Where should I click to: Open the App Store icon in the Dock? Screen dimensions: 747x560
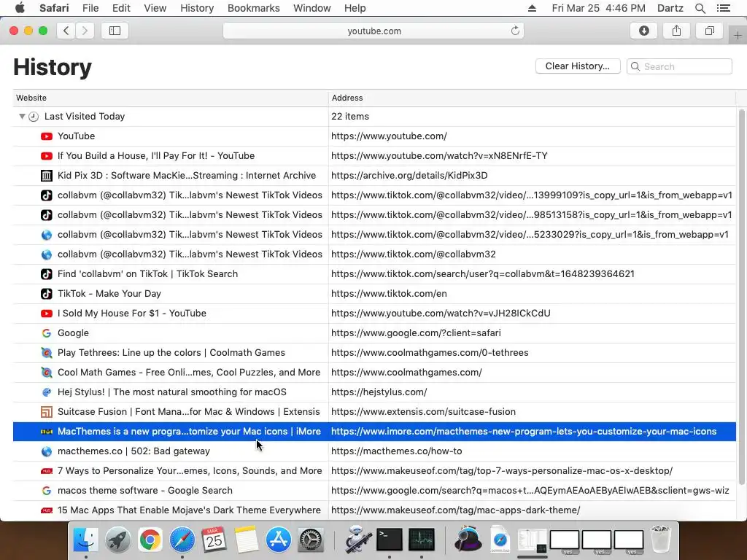click(278, 540)
